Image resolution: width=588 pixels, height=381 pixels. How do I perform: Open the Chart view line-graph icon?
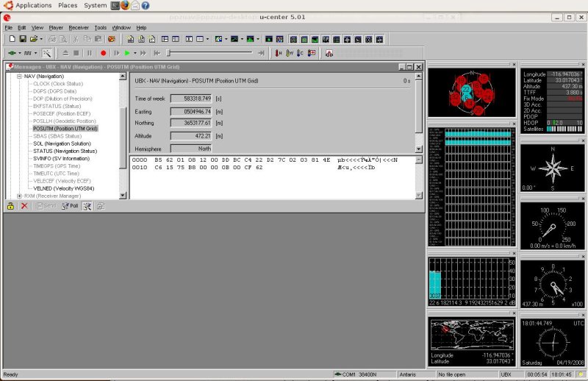234,39
